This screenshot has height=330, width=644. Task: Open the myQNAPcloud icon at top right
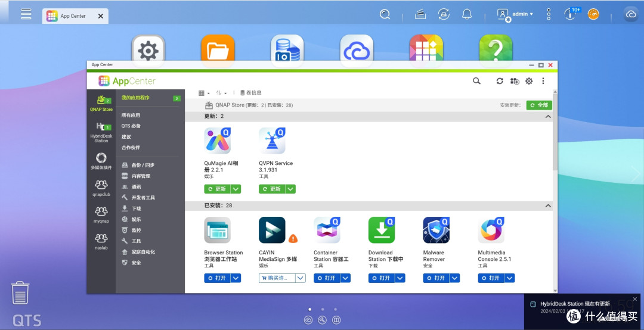pyautogui.click(x=630, y=15)
